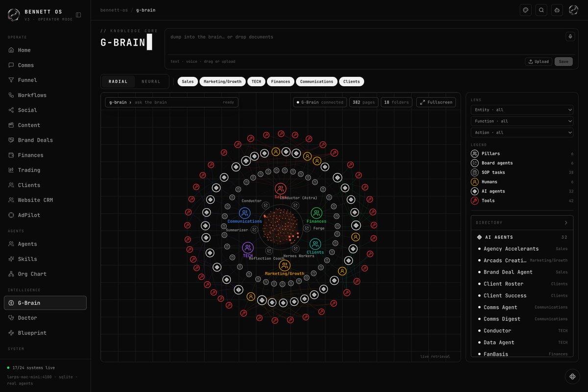This screenshot has width=588, height=392.
Task: Click the Humans legend icon
Action: click(474, 182)
